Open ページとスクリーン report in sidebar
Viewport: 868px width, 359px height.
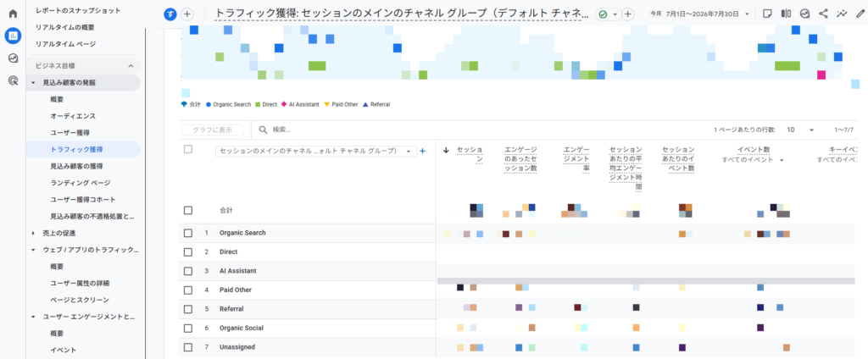coord(79,300)
